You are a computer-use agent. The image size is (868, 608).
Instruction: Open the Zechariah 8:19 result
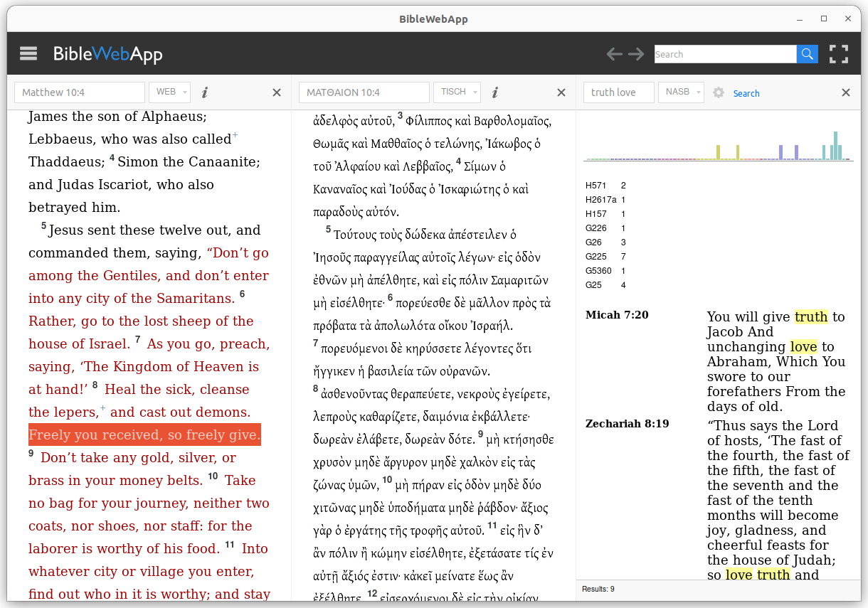tap(627, 424)
